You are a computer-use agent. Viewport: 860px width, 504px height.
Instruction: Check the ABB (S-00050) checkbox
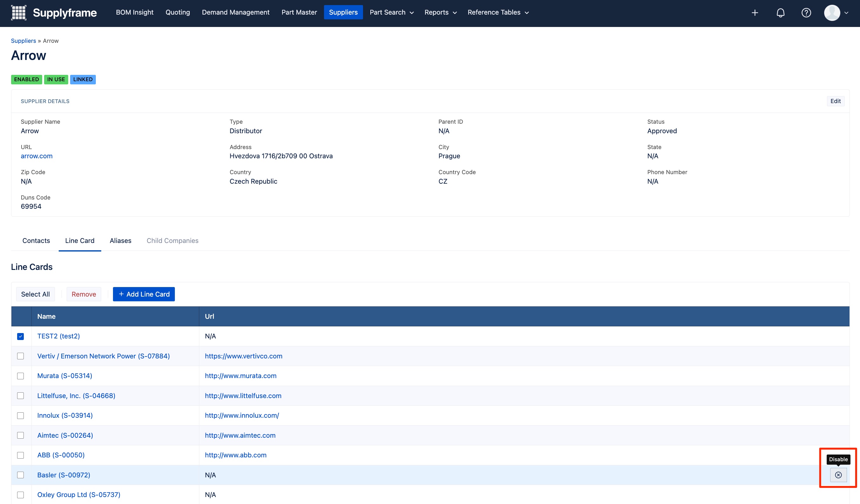pos(21,455)
